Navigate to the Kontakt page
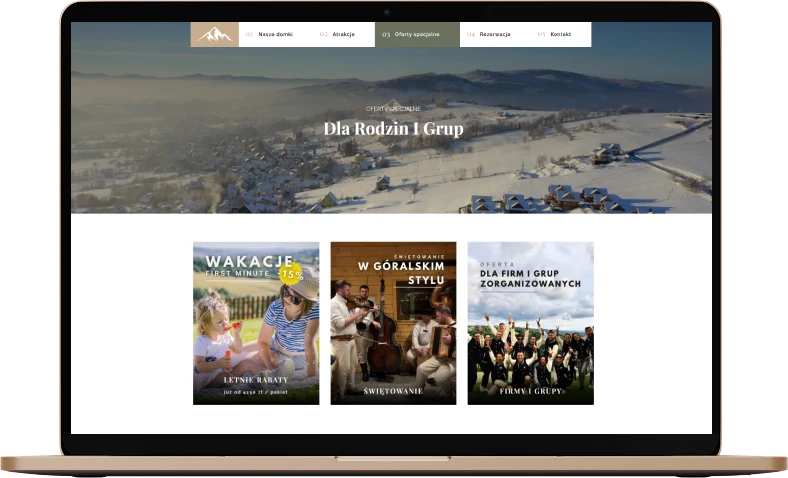 click(x=560, y=35)
